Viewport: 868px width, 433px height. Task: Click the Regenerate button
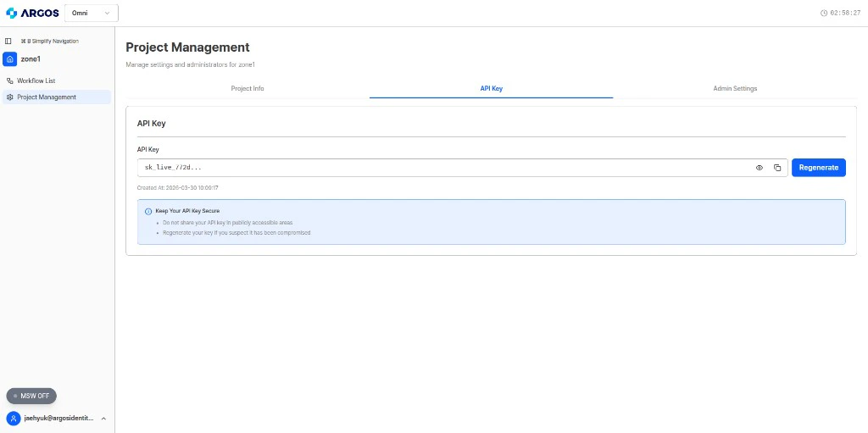(819, 168)
